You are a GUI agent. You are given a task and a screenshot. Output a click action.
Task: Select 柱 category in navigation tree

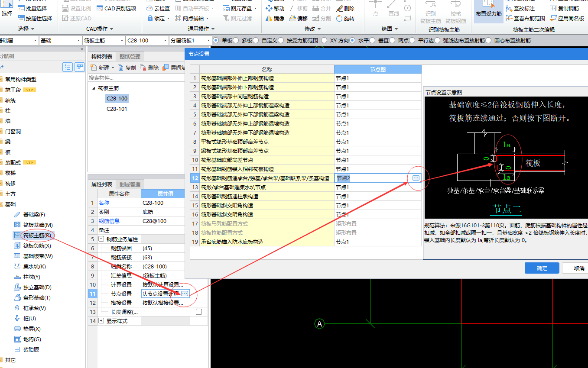click(8, 111)
